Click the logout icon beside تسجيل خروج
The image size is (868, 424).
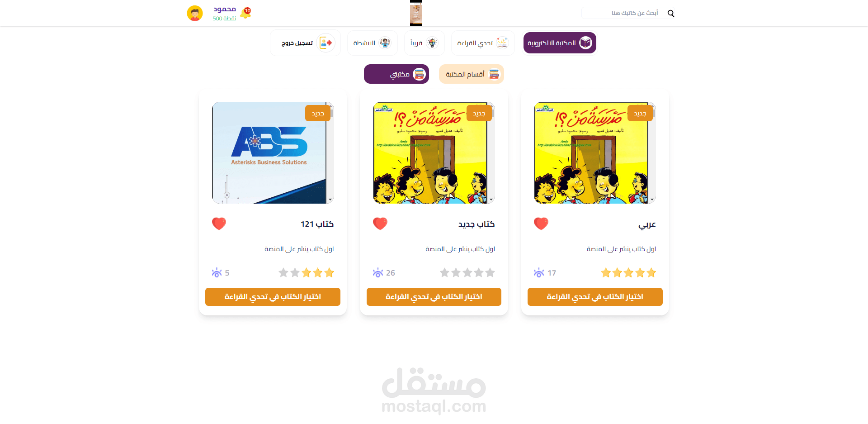[325, 43]
